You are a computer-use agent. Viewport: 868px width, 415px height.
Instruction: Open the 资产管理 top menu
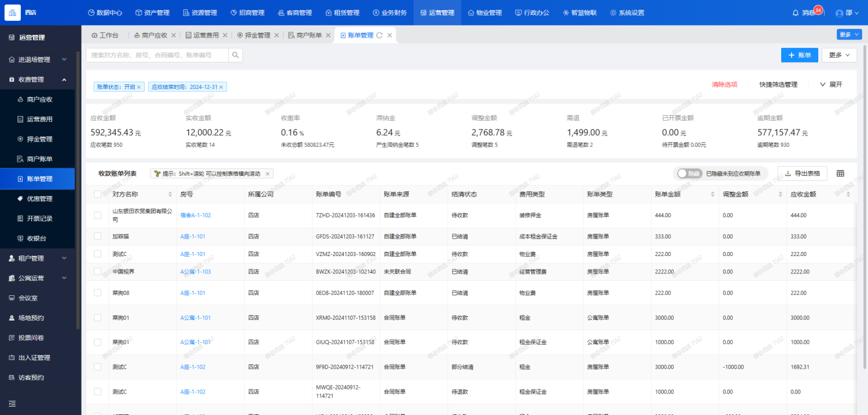pyautogui.click(x=153, y=13)
